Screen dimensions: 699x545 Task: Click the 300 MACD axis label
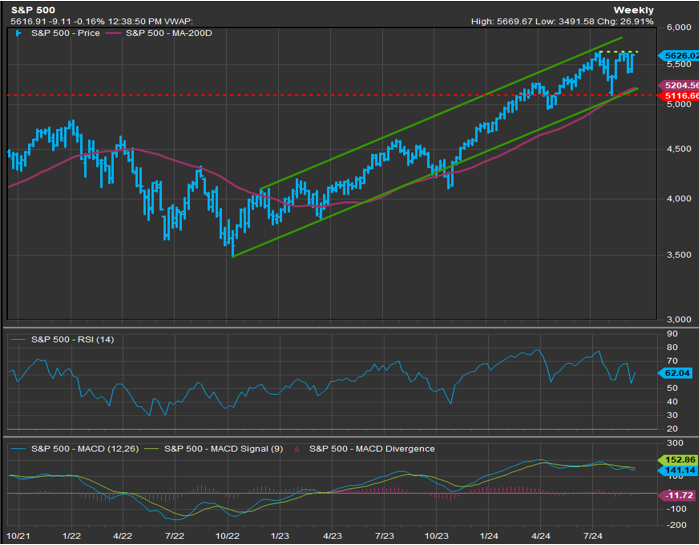point(675,443)
